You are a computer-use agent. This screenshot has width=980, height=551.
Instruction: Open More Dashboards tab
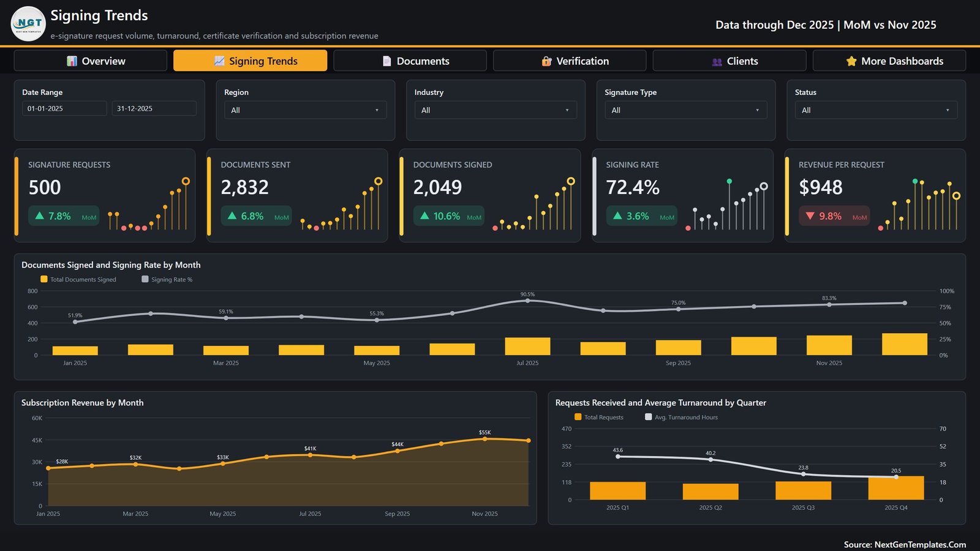tap(889, 61)
